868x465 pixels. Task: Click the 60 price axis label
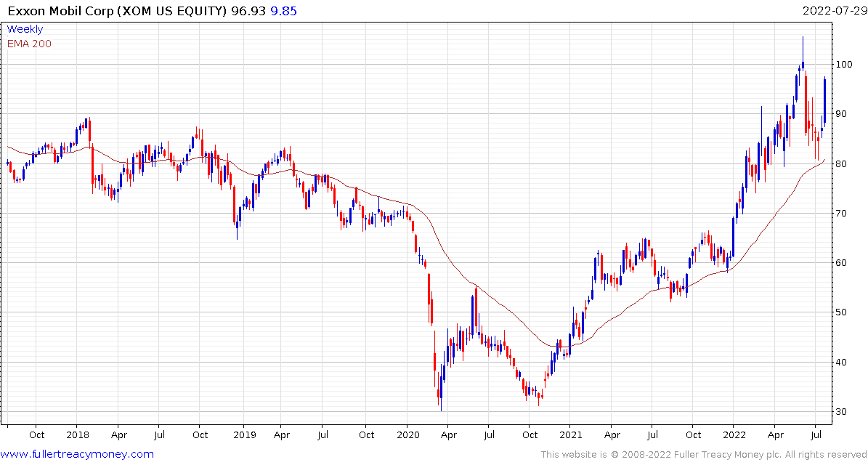842,263
